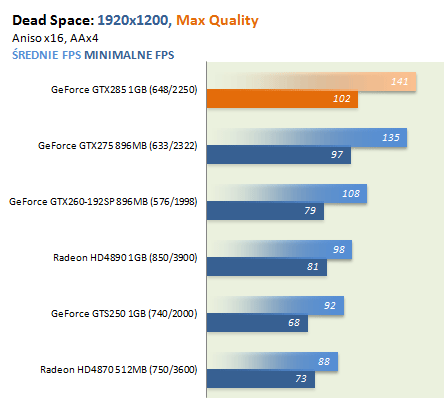447x403 pixels.
Task: Click the HD4890 average bar showing 98
Action: point(279,249)
